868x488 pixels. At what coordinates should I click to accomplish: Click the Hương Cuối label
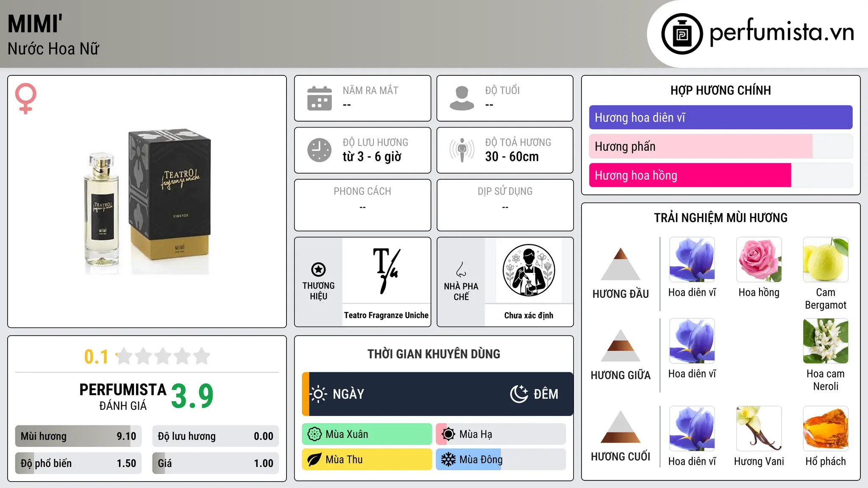coord(620,457)
